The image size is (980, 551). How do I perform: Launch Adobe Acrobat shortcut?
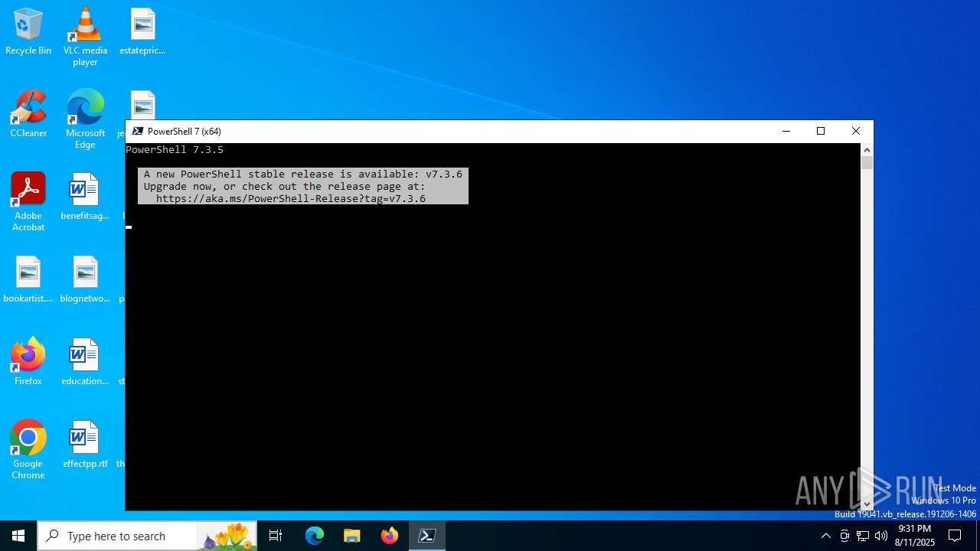pos(28,202)
